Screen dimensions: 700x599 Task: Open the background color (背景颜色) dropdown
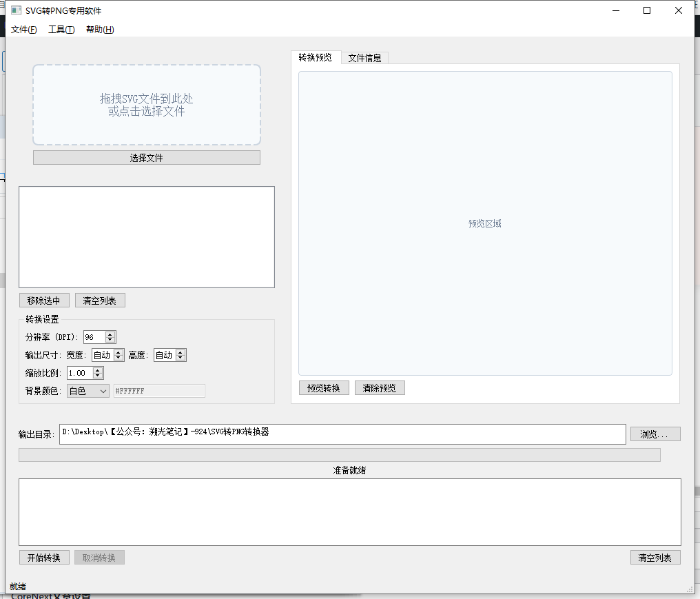[x=88, y=391]
